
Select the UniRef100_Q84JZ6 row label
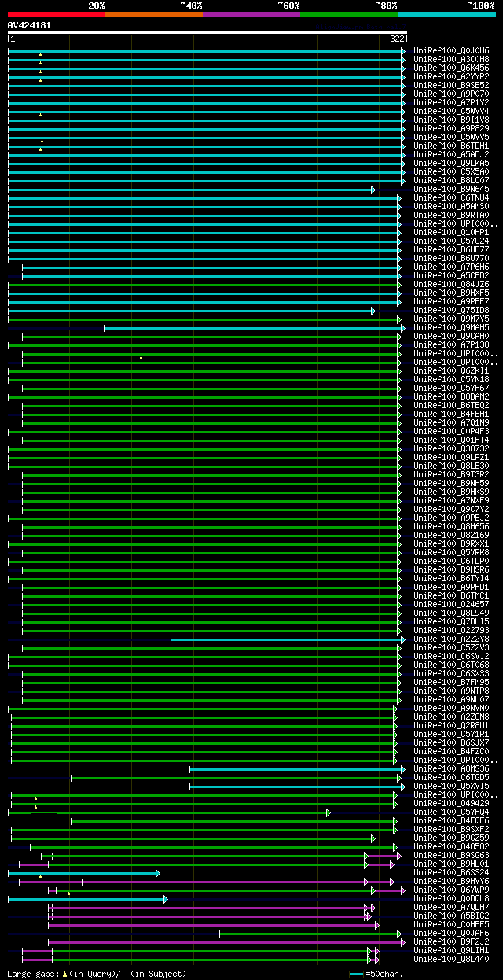pyautogui.click(x=451, y=284)
